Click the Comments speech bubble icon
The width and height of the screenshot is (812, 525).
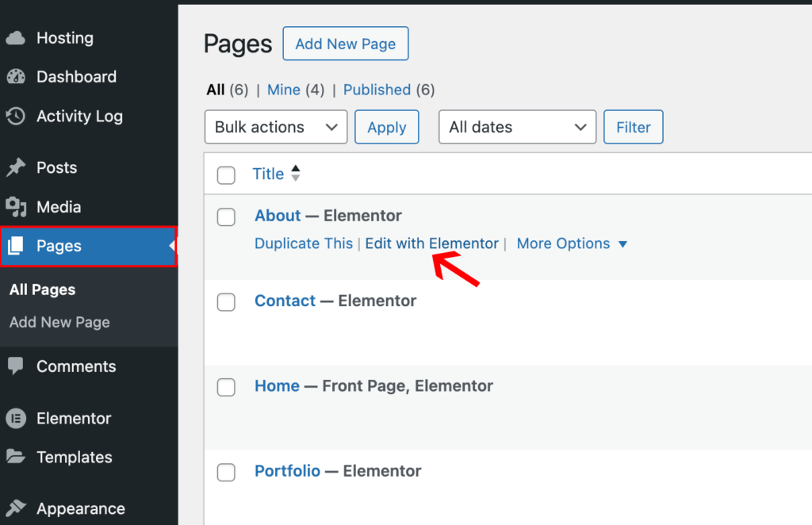coord(16,366)
